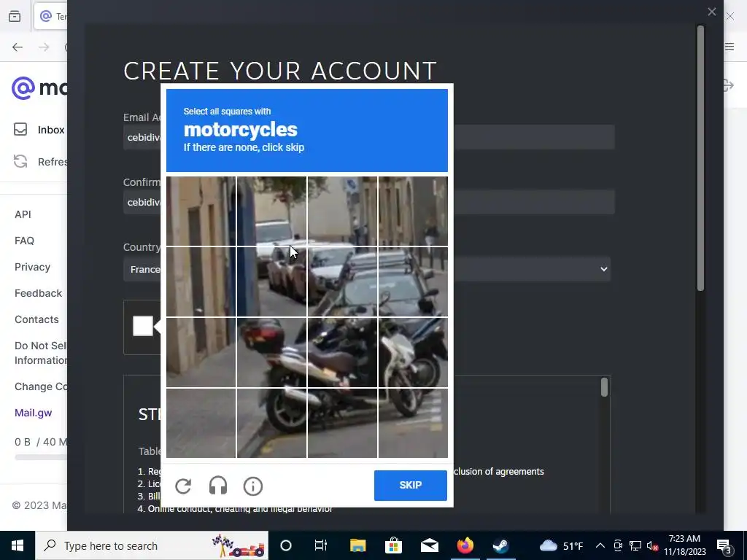
Task: Open the Mail.gw link
Action: coord(34,413)
